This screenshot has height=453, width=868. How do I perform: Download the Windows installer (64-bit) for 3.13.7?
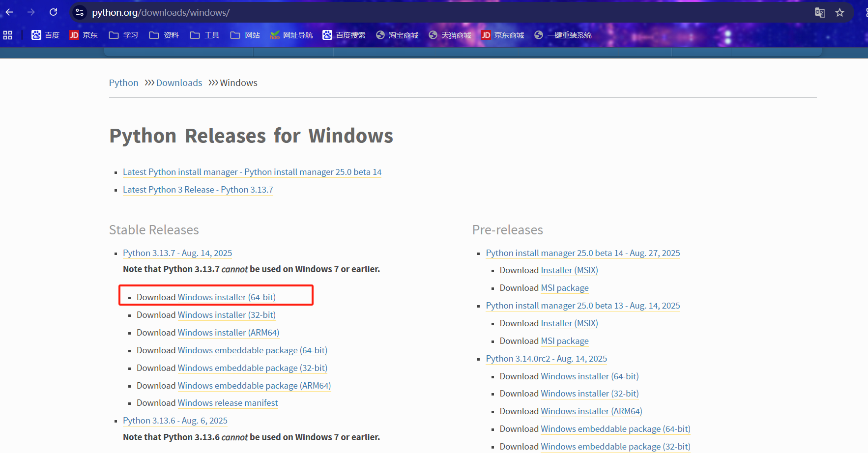[x=226, y=297]
